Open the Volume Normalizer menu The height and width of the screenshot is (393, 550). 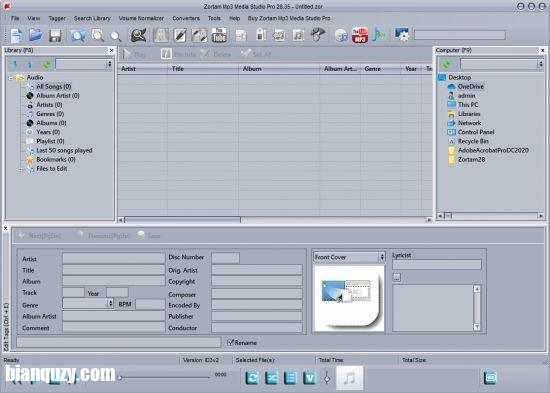tap(141, 18)
